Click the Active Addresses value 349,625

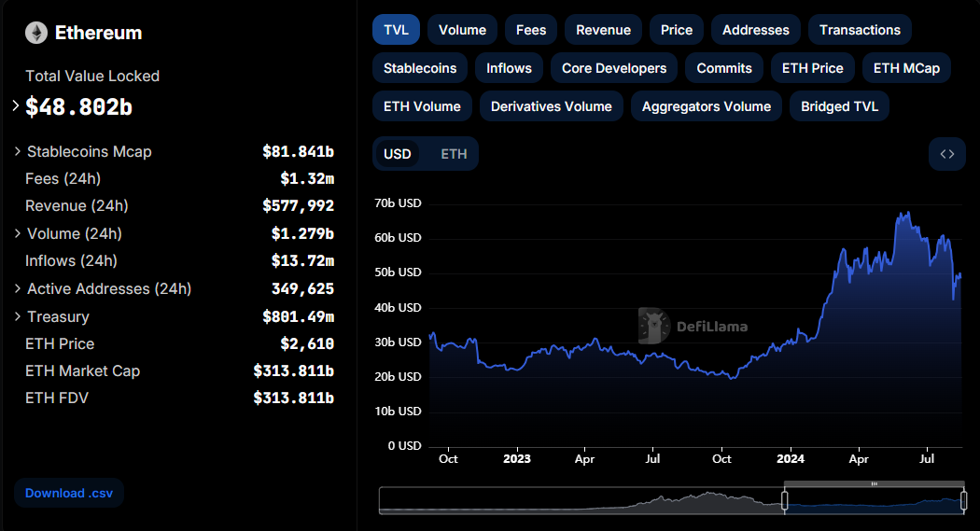[x=302, y=288]
